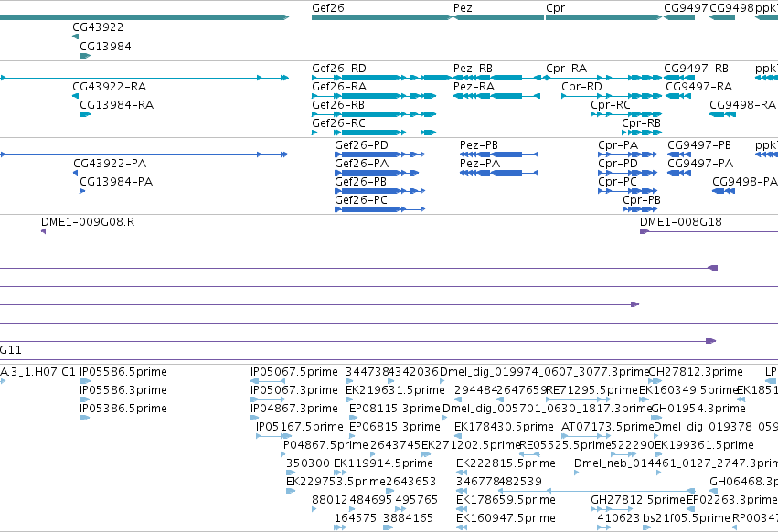The width and height of the screenshot is (778, 532).
Task: Click CG9498-RA transcript label
Action: pyautogui.click(x=742, y=105)
